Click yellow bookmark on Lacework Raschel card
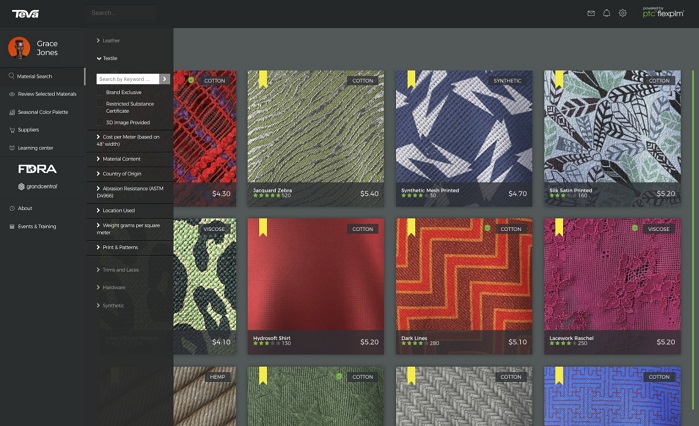The width and height of the screenshot is (699, 426). (x=559, y=227)
